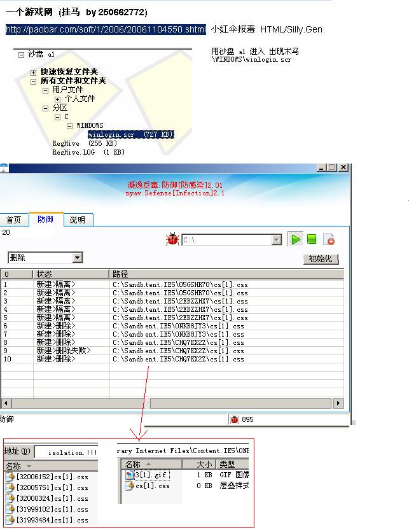Select the 3[1].gif file icon
Screen dimensions: 416x532
click(x=130, y=475)
